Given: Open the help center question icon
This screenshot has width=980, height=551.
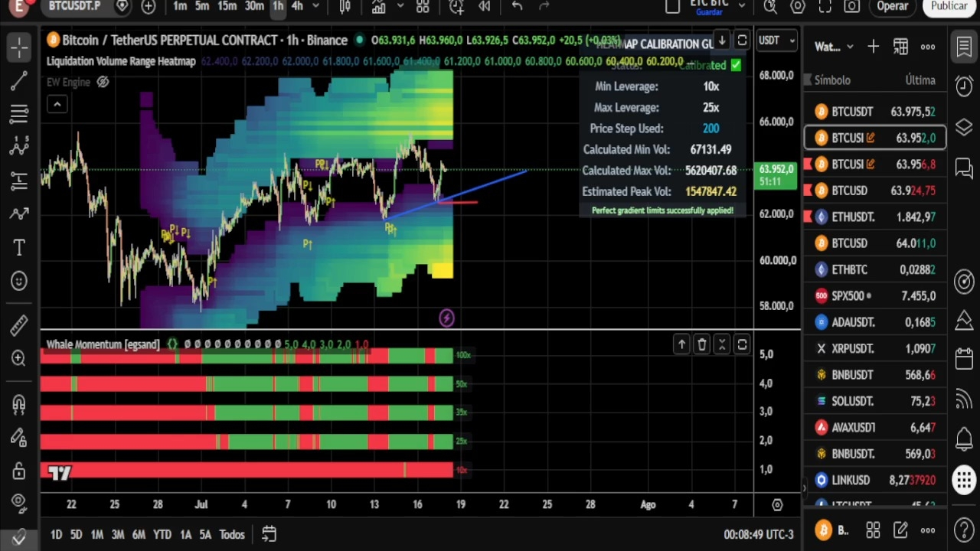Looking at the screenshot, I should (964, 530).
